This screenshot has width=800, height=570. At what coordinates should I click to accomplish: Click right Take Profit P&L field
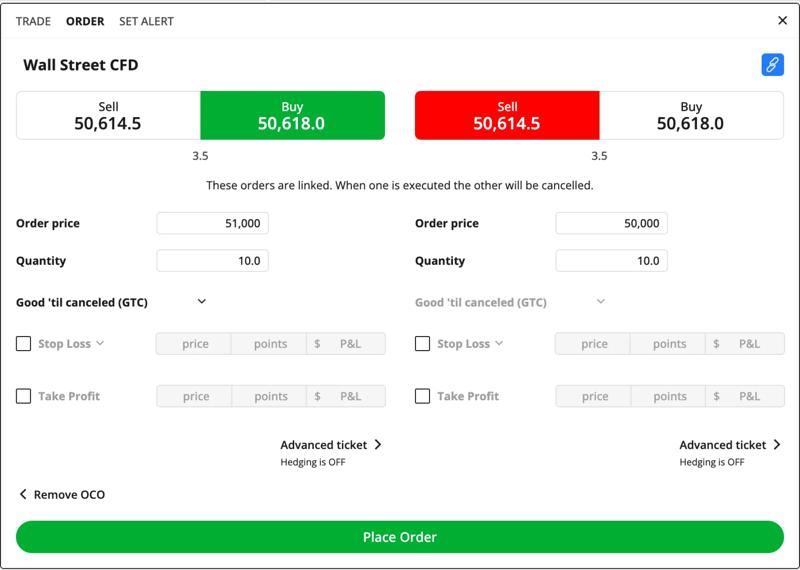pyautogui.click(x=745, y=396)
